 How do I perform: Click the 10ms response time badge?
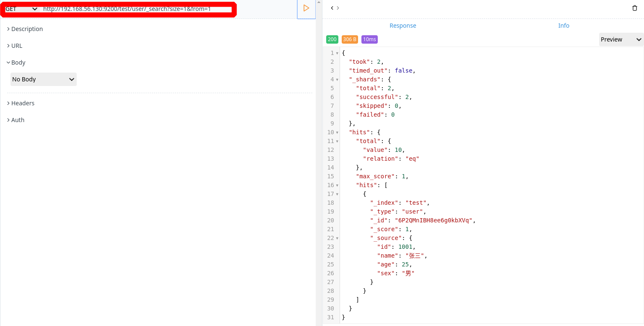pyautogui.click(x=369, y=39)
